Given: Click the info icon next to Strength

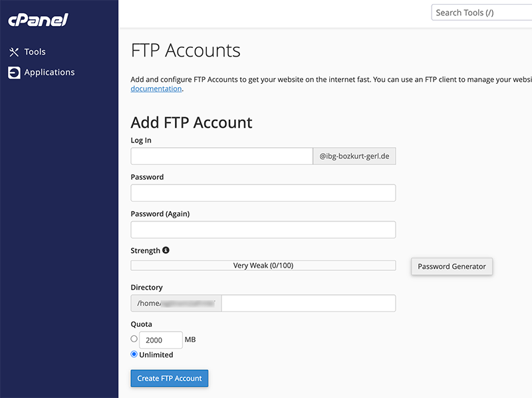Looking at the screenshot, I should pyautogui.click(x=164, y=250).
